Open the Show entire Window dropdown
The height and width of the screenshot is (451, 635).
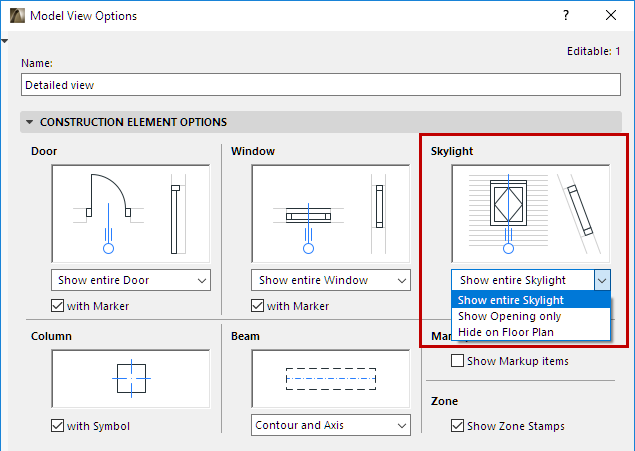coord(331,280)
